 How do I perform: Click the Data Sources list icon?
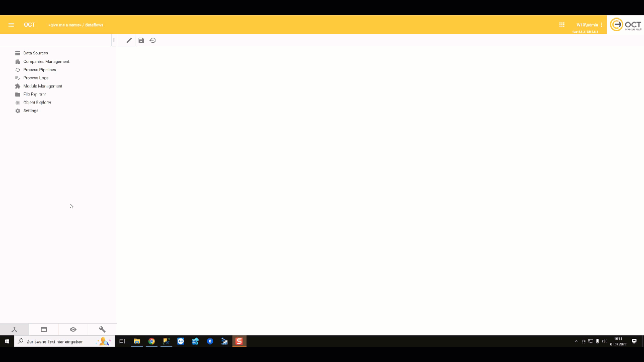coord(18,53)
